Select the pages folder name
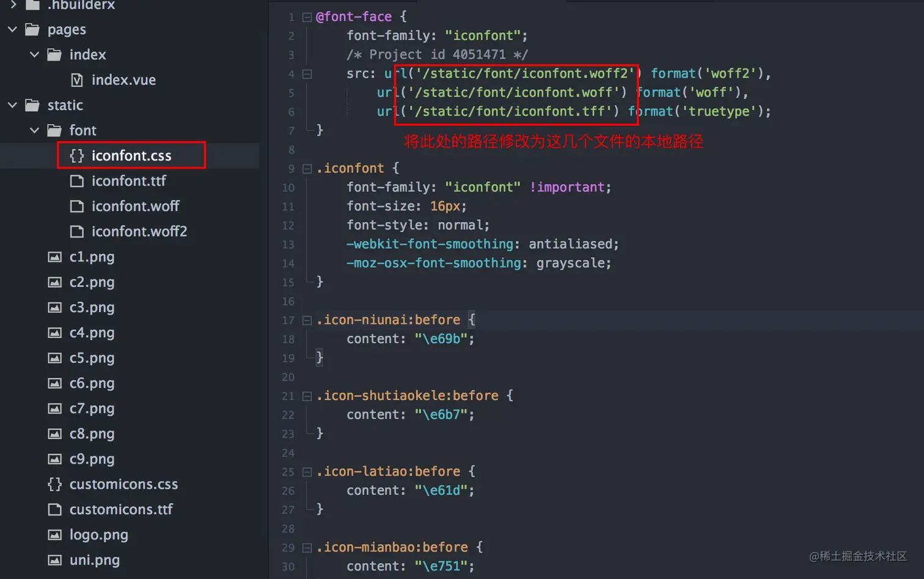Viewport: 924px width, 579px height. click(x=67, y=29)
